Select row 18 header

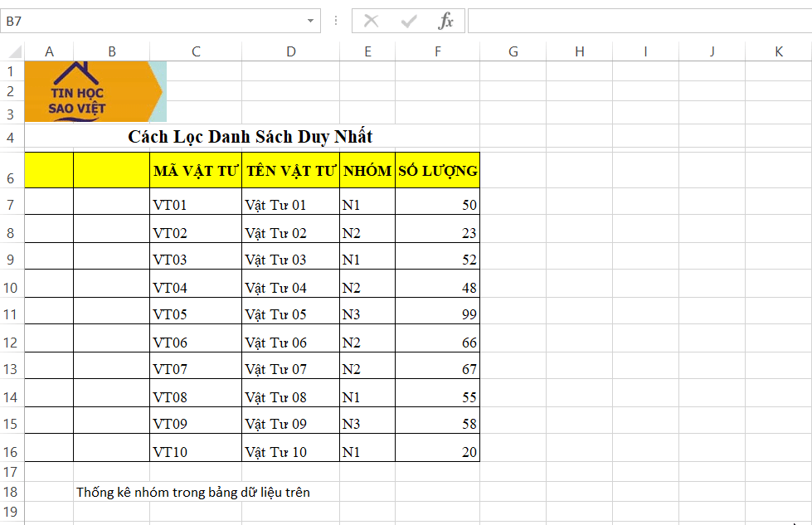(11, 492)
